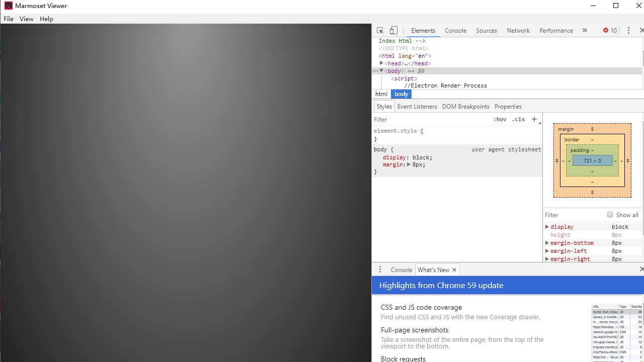Screen dimensions: 644x362
Task: Enable the Show all checkbox
Action: click(x=610, y=215)
